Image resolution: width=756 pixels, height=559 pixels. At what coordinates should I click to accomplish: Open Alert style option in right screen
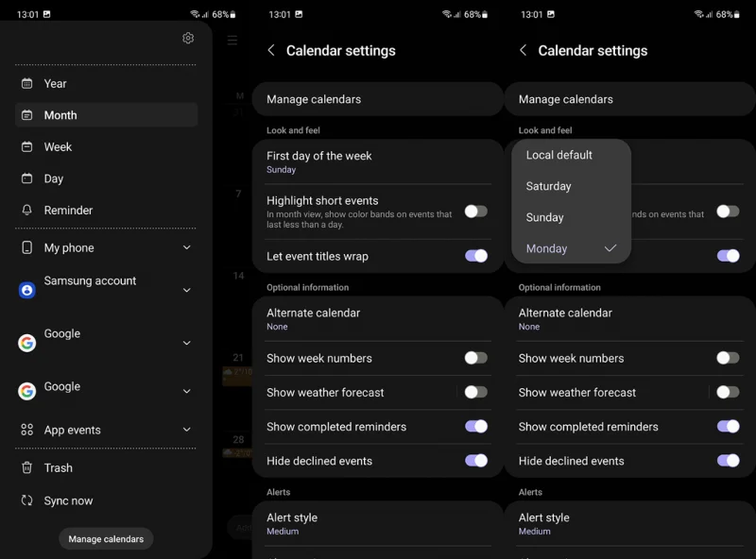(629, 524)
